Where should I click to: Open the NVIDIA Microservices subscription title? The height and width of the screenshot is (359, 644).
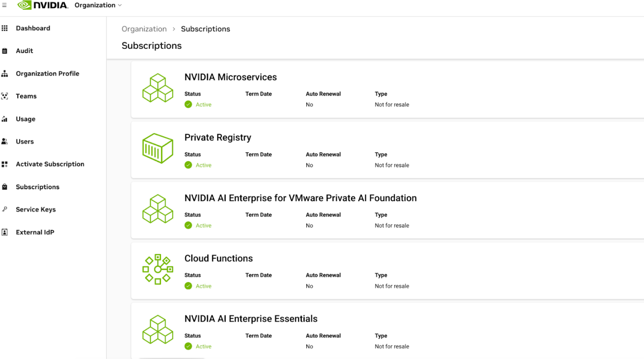[x=230, y=77]
